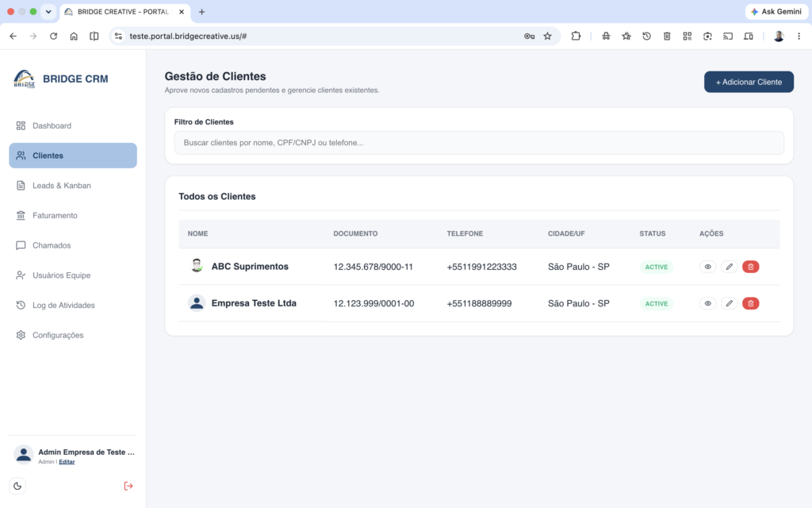Click the address bar URL

tap(188, 37)
